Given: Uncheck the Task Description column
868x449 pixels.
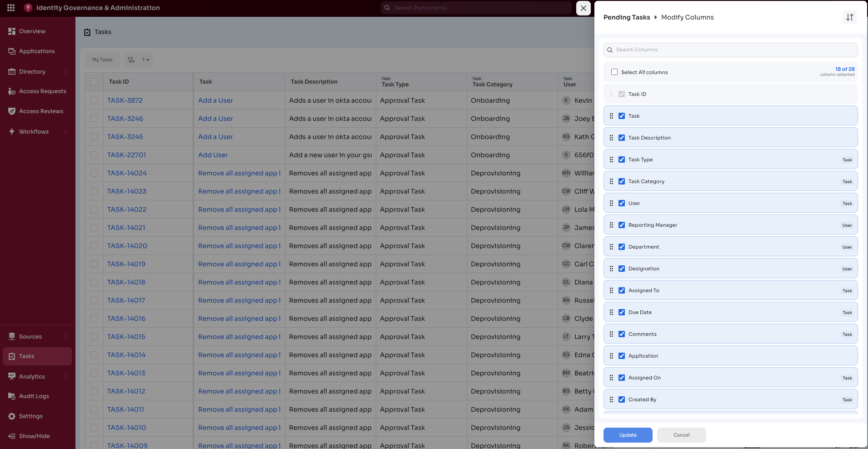Looking at the screenshot, I should coord(621,137).
